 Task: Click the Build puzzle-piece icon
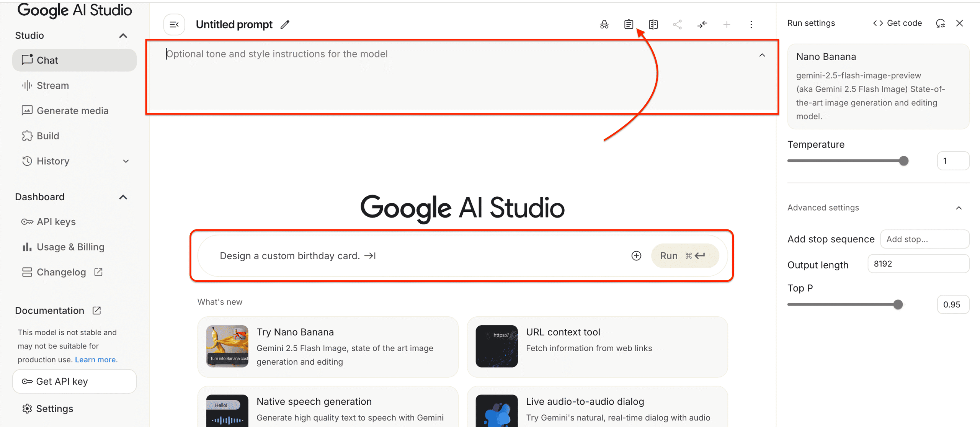tap(27, 136)
